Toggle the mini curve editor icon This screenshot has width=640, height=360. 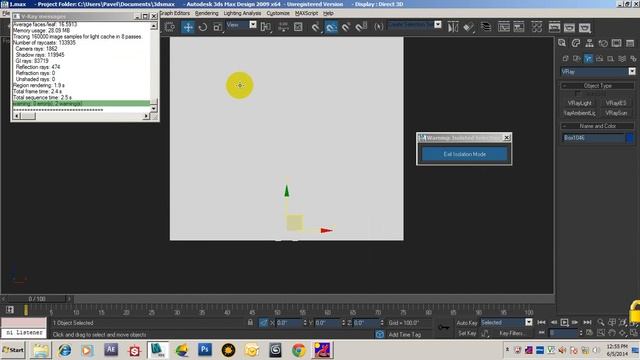(10, 309)
